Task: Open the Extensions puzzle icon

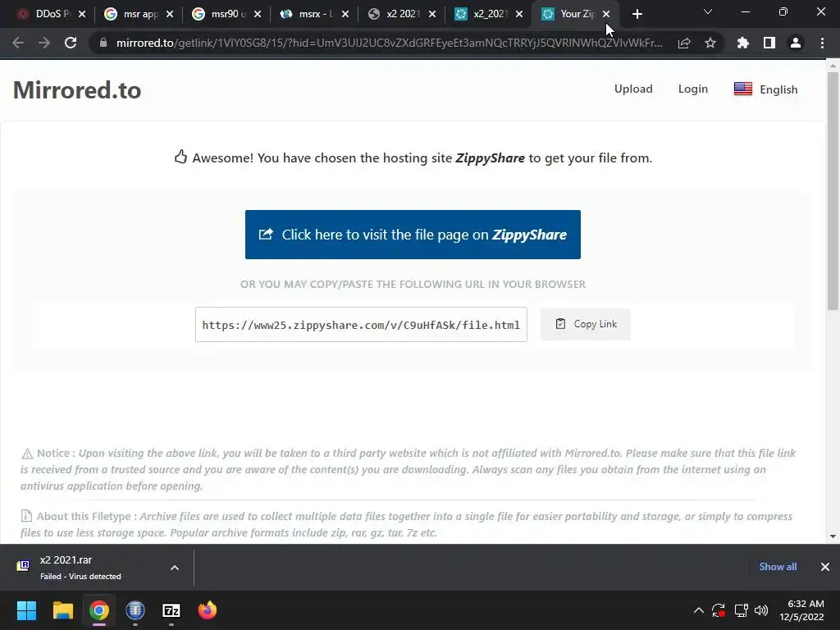Action: [x=743, y=43]
